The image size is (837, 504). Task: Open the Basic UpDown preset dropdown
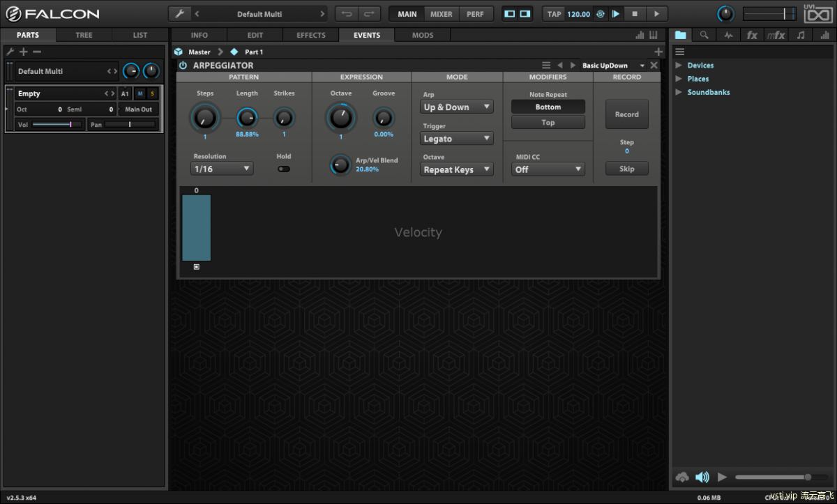613,66
